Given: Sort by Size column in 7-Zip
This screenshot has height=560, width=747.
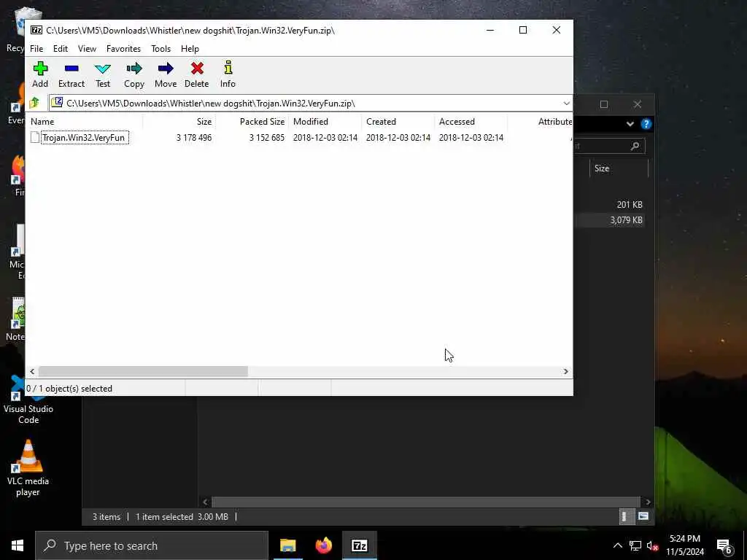Looking at the screenshot, I should pyautogui.click(x=179, y=122).
